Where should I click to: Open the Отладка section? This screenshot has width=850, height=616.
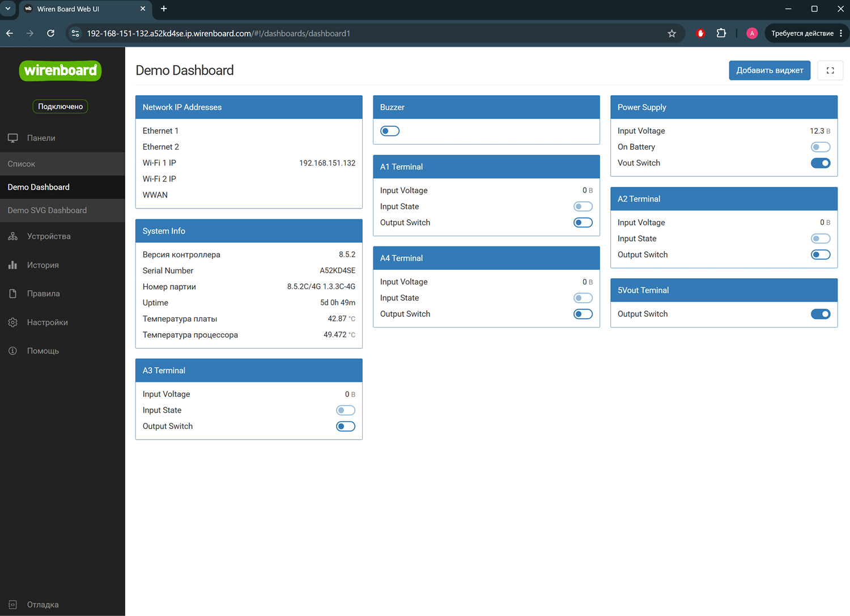62,605
